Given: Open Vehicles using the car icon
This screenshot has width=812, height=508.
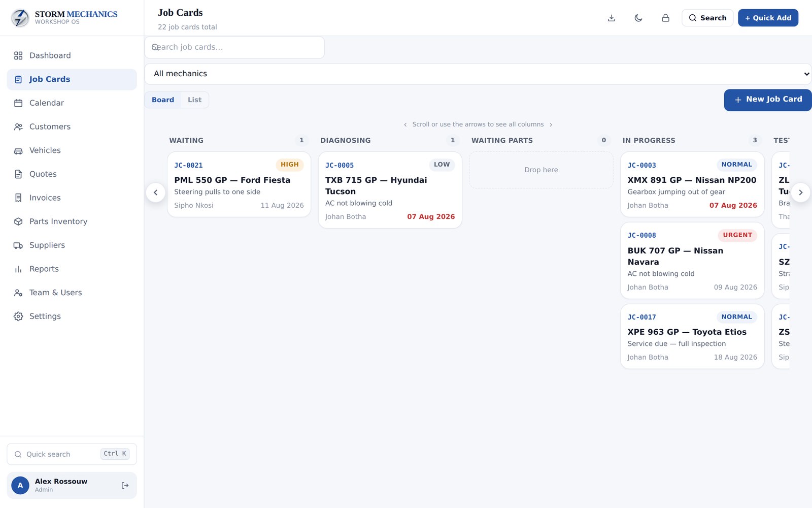Looking at the screenshot, I should pyautogui.click(x=18, y=150).
